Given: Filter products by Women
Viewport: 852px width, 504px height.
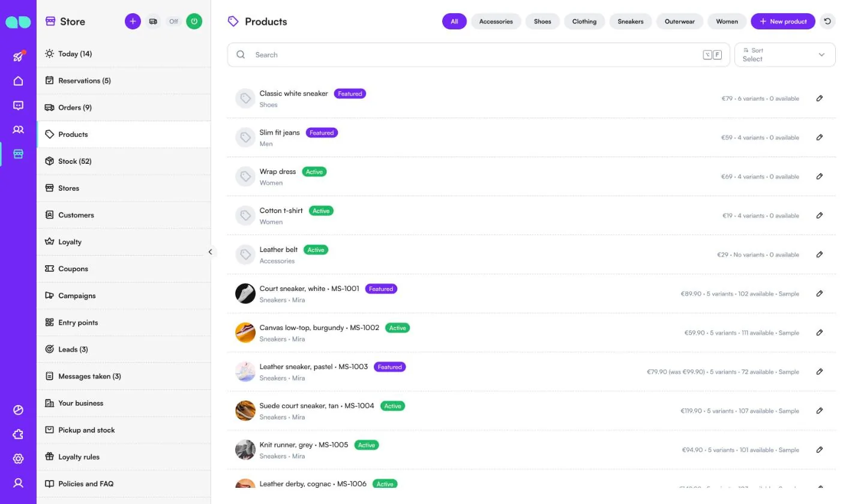Looking at the screenshot, I should (727, 22).
